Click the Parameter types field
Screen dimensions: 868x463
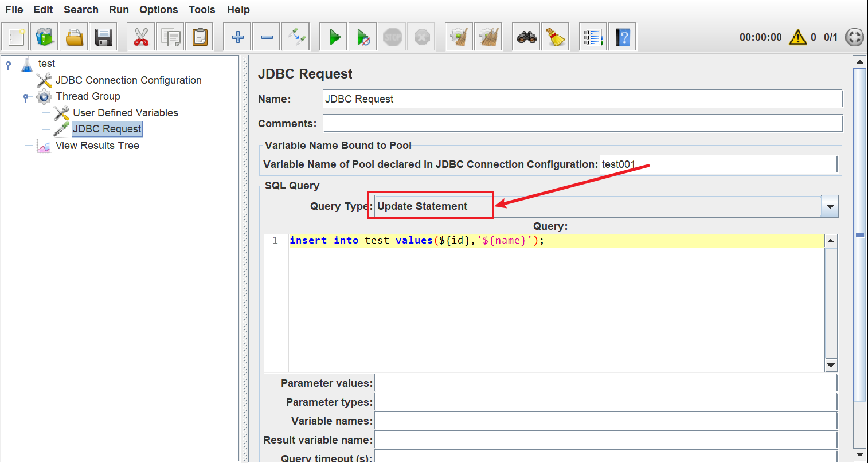(606, 402)
